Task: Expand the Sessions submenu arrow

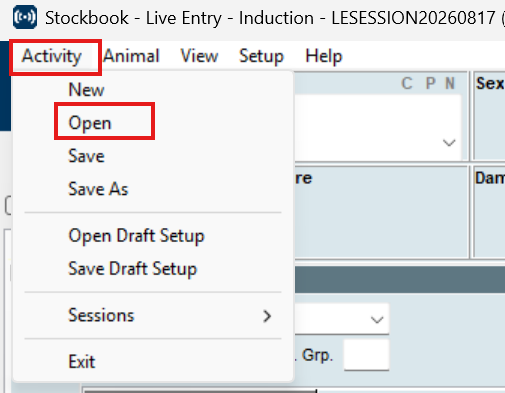Action: [x=267, y=316]
